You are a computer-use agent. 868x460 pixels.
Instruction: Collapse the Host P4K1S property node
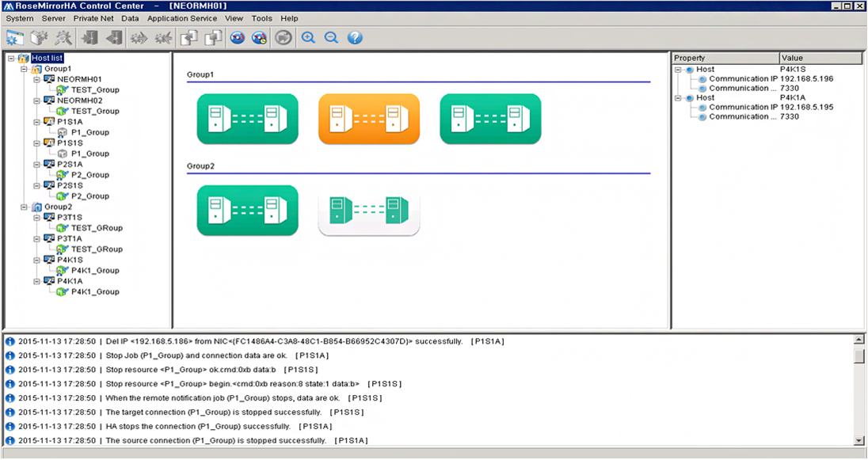[678, 70]
